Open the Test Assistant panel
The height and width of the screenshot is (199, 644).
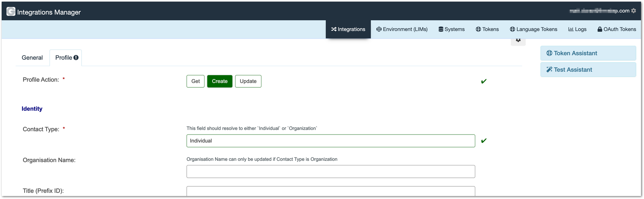pos(588,70)
